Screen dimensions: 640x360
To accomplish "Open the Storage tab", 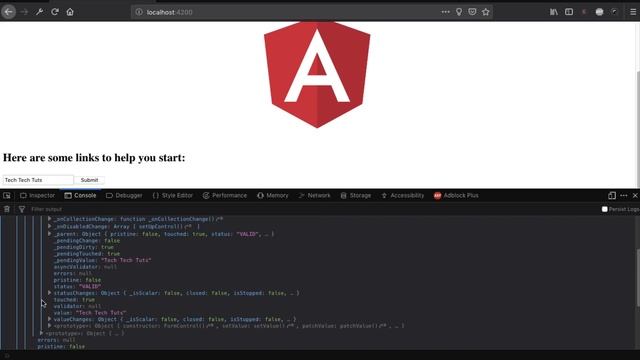I will (x=356, y=196).
